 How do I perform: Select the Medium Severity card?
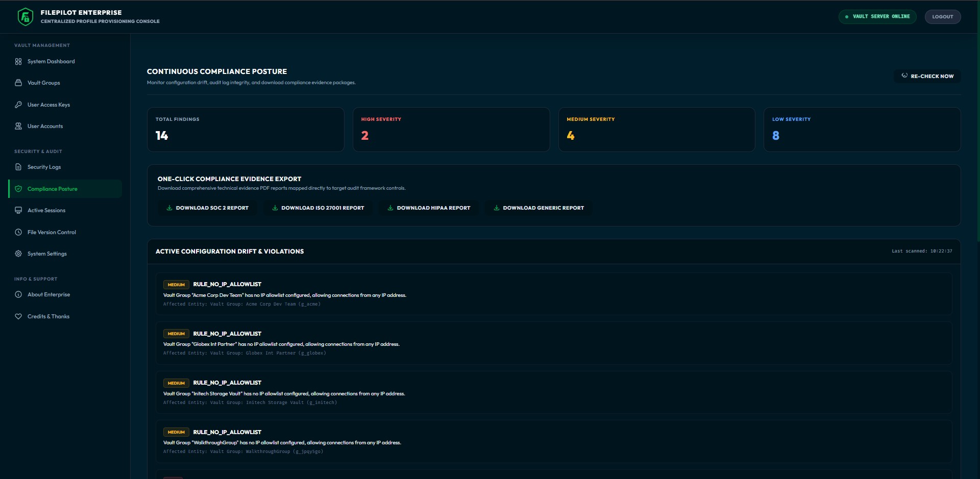click(x=656, y=130)
